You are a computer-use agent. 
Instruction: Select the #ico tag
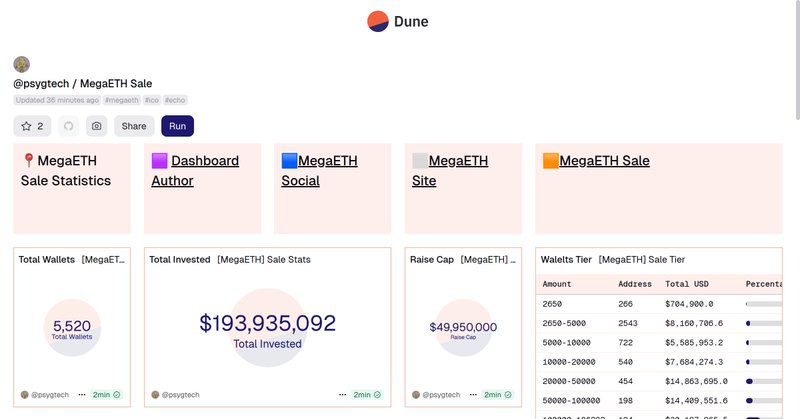tap(152, 100)
